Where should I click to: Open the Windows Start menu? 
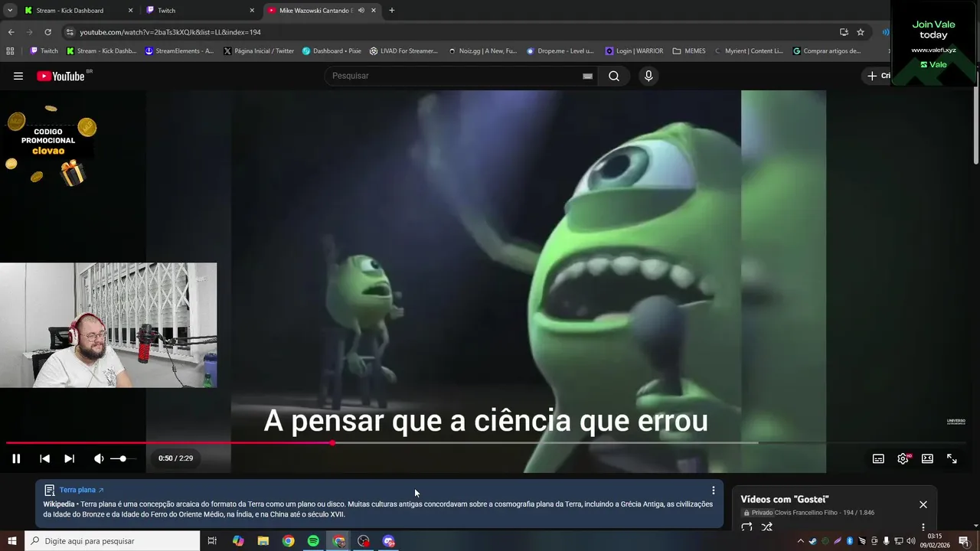[x=11, y=541]
